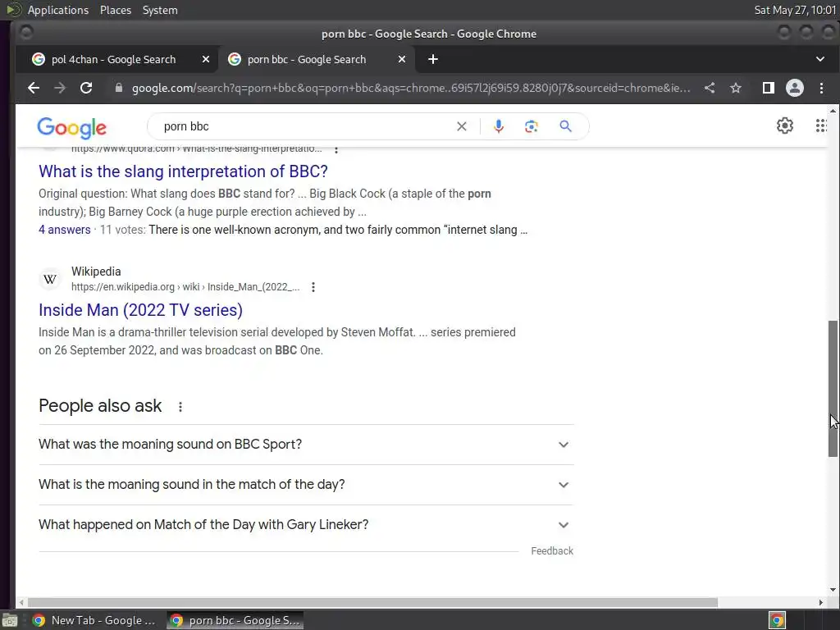Open Google apps grid

click(x=820, y=126)
